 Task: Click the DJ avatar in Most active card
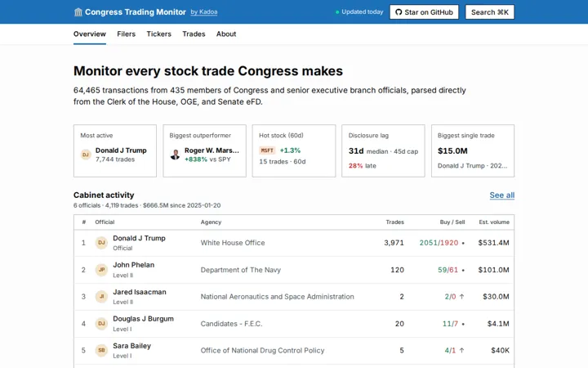tap(86, 155)
